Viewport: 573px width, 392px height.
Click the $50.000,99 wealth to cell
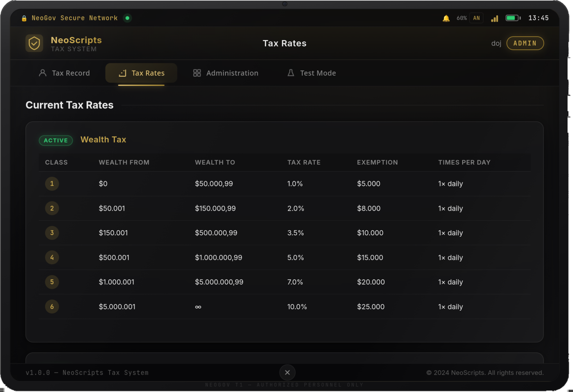click(214, 184)
